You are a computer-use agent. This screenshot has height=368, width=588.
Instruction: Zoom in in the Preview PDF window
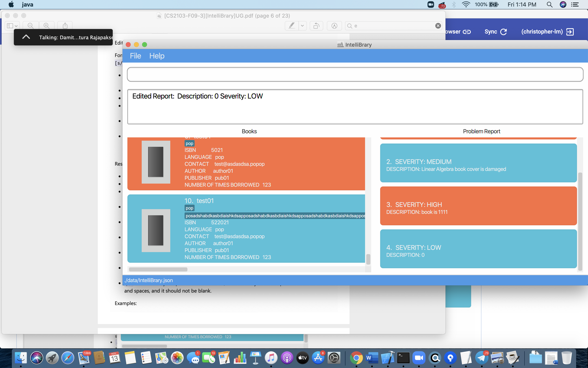(x=46, y=26)
